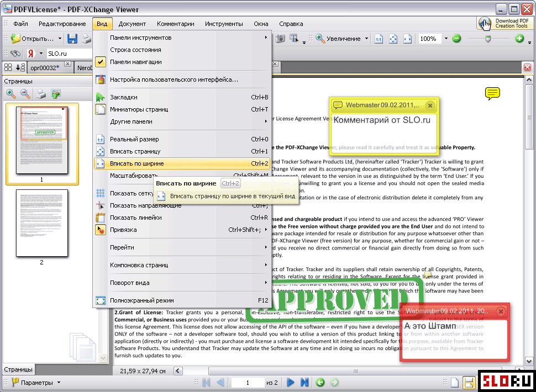The image size is (536, 392).
Task: Toggle Показать сетку menu item
Action: pyautogui.click(x=124, y=193)
